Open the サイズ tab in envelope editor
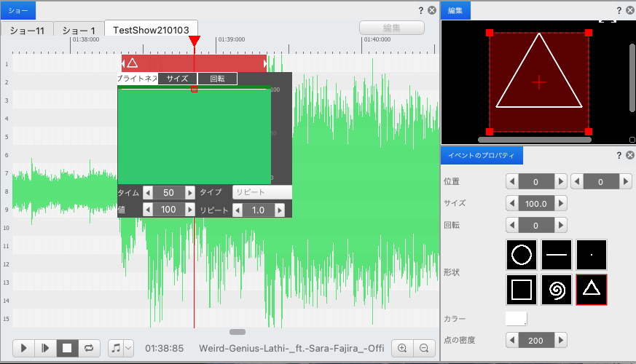Viewport: 636px width, 364px height. click(x=178, y=79)
